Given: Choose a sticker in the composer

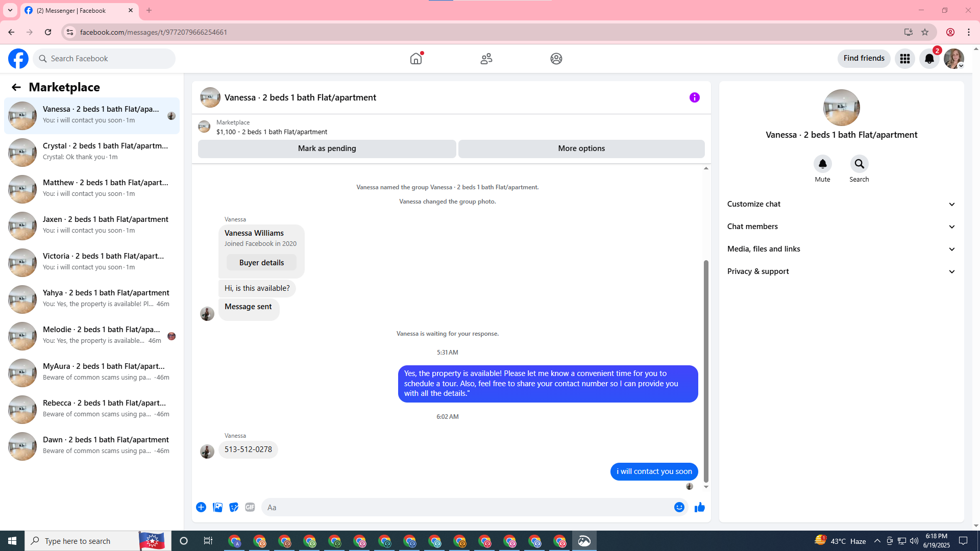Looking at the screenshot, I should click(234, 507).
